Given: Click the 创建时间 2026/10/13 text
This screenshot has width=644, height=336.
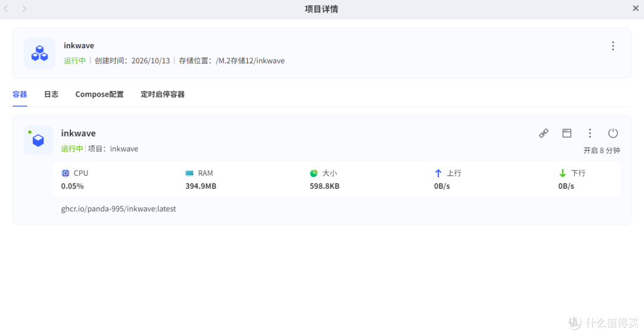Looking at the screenshot, I should click(132, 61).
